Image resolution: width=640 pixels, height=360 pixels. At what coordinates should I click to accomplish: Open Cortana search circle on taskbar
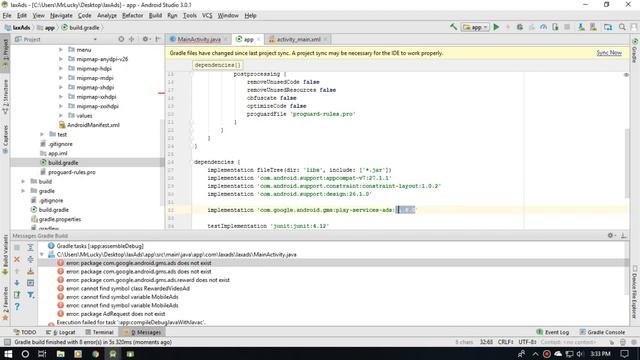(25, 354)
